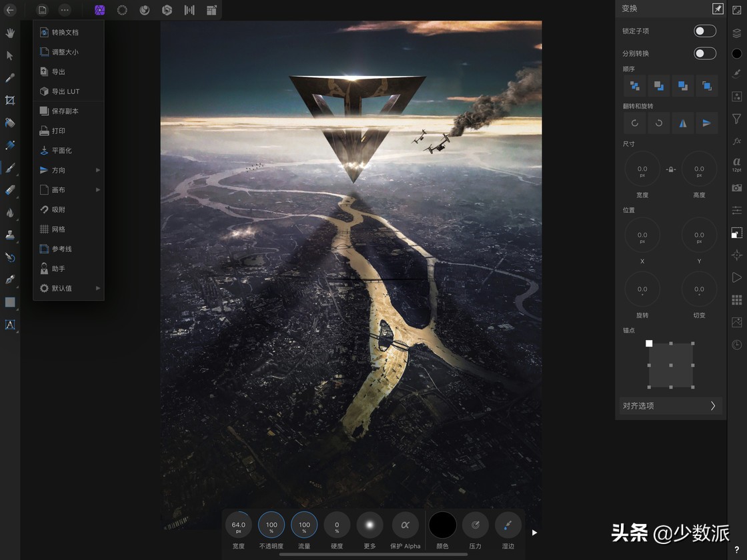The width and height of the screenshot is (747, 560).
Task: Click the flip horizontal icon
Action: [682, 123]
